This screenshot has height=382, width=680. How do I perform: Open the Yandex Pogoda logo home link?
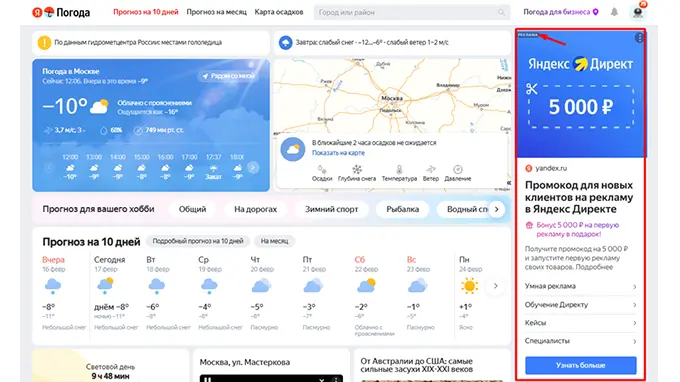pos(61,12)
